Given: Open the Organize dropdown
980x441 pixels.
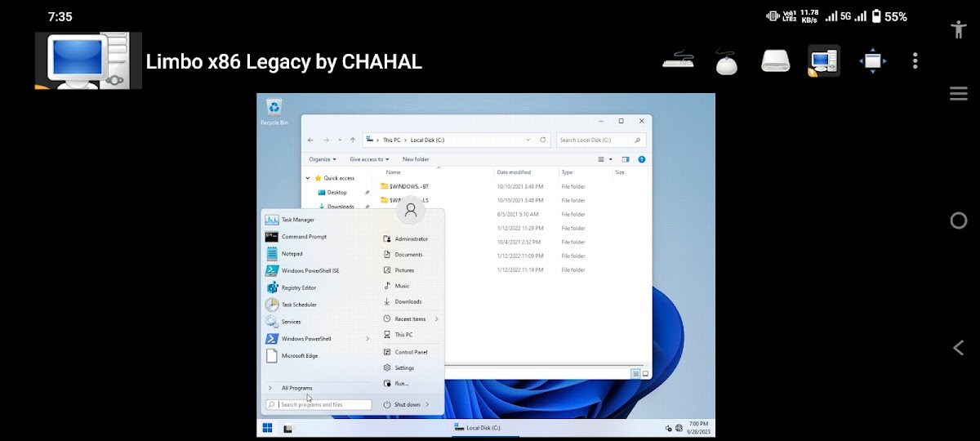Looking at the screenshot, I should pyautogui.click(x=323, y=159).
